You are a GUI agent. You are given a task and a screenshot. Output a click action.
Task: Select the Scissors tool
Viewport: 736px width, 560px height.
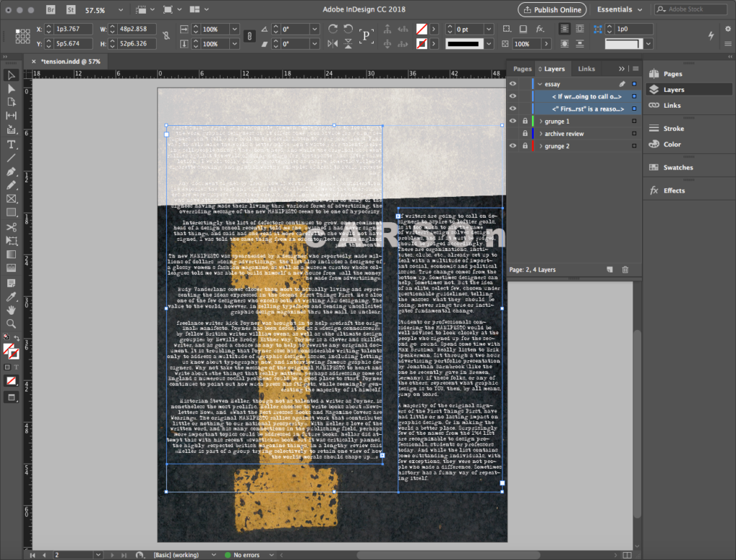(11, 227)
